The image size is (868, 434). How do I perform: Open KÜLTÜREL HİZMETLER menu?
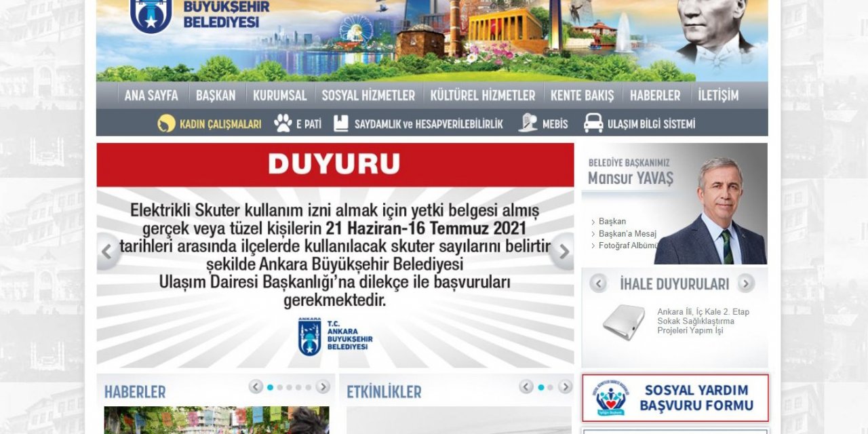483,96
